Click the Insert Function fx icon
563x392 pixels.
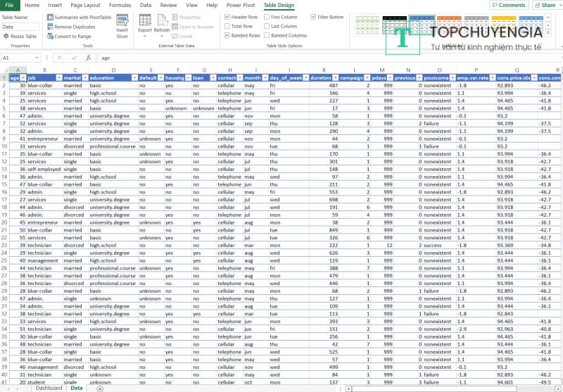coord(89,58)
